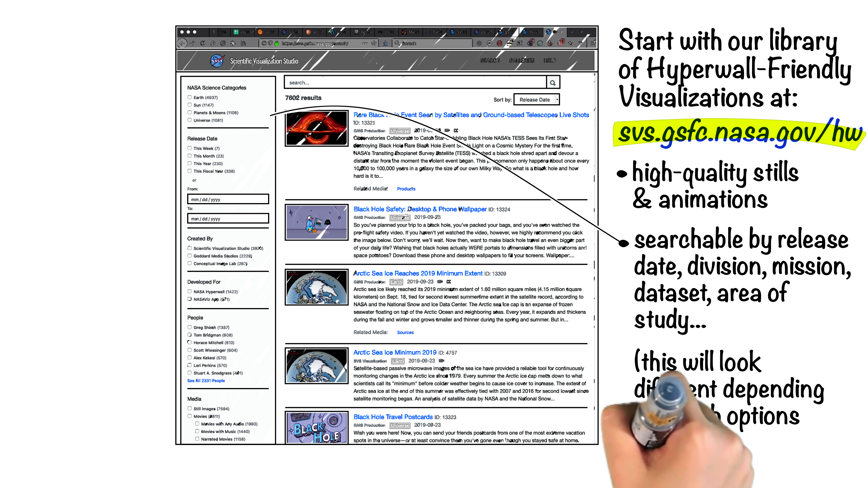Enable the Universe (1081) filter
The image size is (868, 488).
pyautogui.click(x=189, y=120)
